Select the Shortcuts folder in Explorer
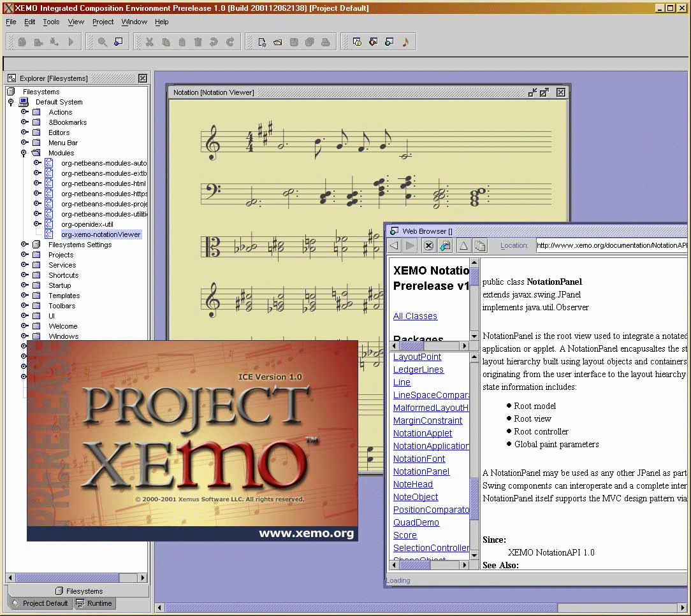Screen dimensions: 691x616 pos(64,275)
